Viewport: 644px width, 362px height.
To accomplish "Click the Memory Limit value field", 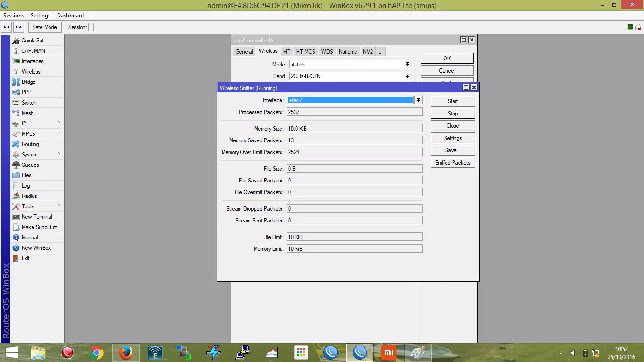I will click(x=355, y=249).
